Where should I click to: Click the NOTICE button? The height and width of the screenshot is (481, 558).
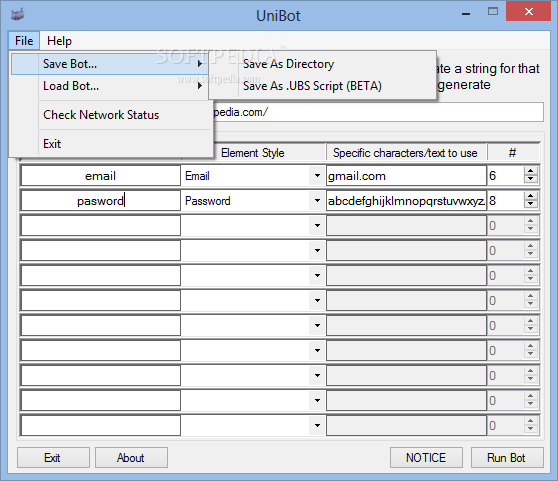(426, 458)
